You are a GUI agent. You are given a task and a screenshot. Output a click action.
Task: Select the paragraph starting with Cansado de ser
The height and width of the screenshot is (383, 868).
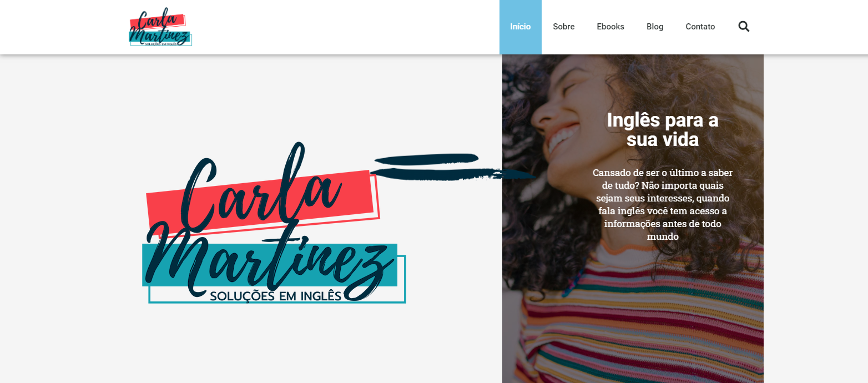663,204
